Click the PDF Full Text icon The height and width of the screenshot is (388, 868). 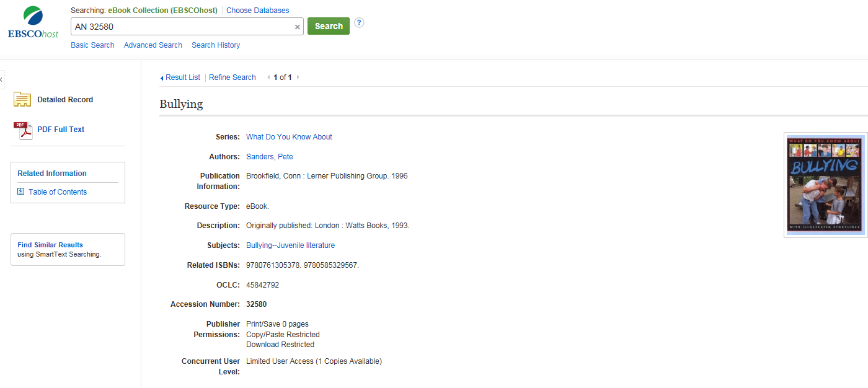[23, 130]
